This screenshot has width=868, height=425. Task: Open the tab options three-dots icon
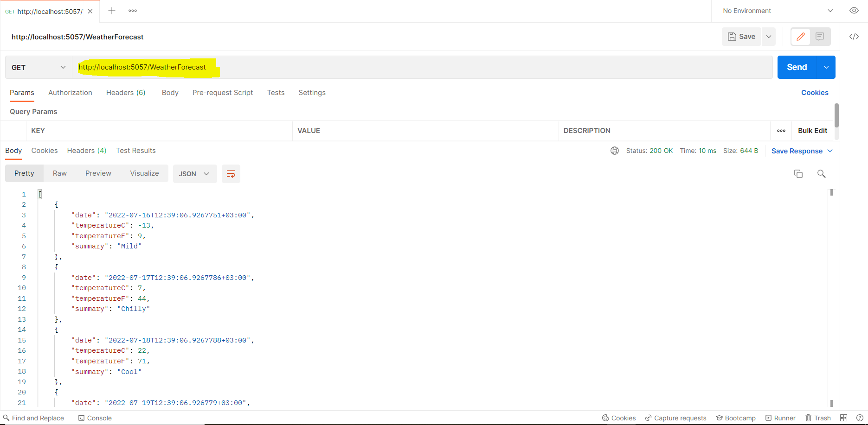click(x=133, y=11)
